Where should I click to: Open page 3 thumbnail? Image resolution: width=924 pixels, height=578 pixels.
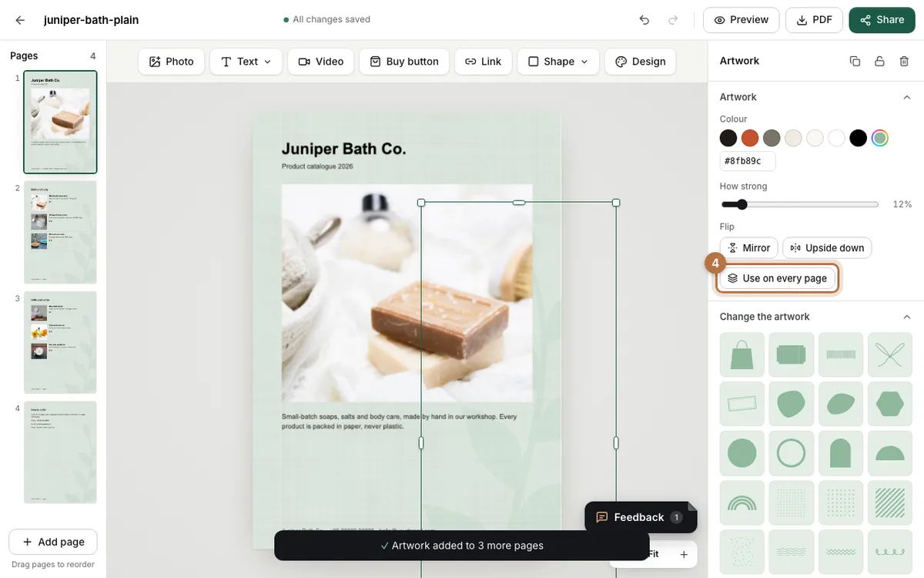61,343
